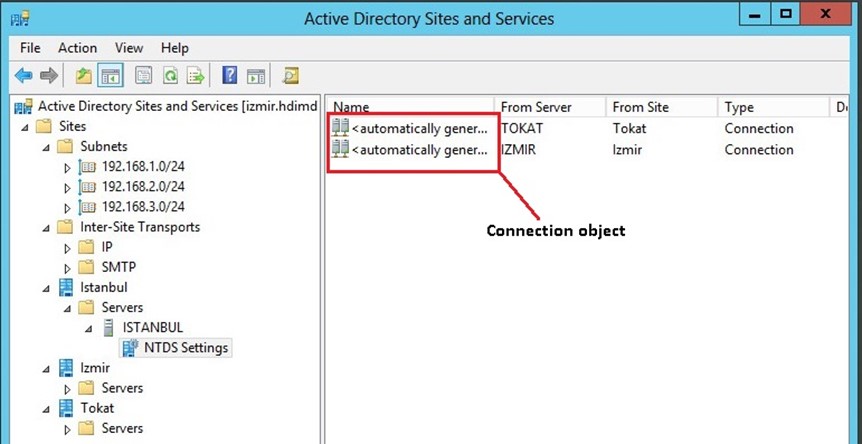
Task: Click connection object icon in TOKAT row
Action: pos(340,128)
